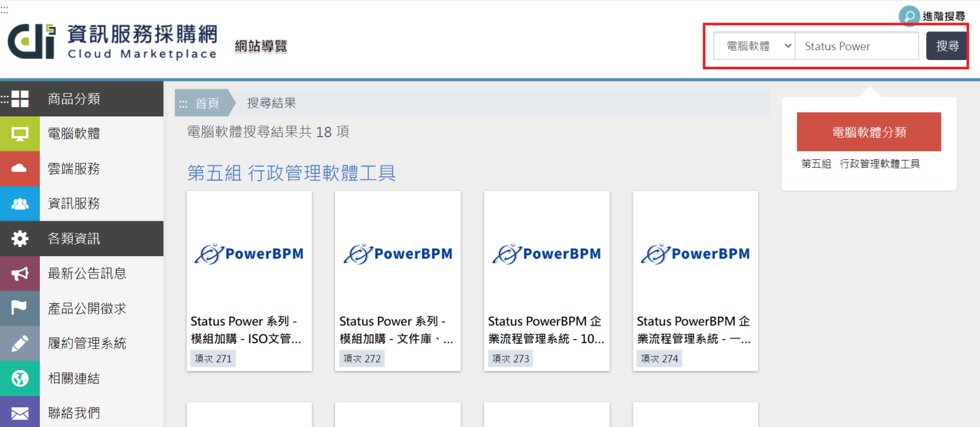Open PowerBPM thumbnail for 項次 274
The image size is (980, 427).
point(696,253)
